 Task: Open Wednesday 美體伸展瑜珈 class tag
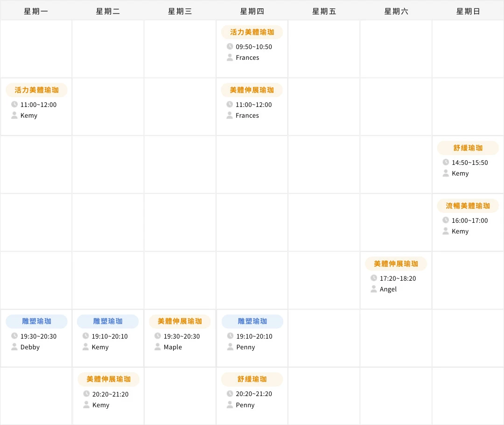point(180,321)
